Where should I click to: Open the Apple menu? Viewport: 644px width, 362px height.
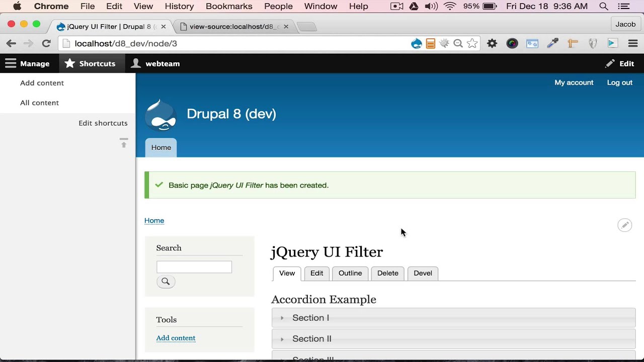(x=17, y=7)
